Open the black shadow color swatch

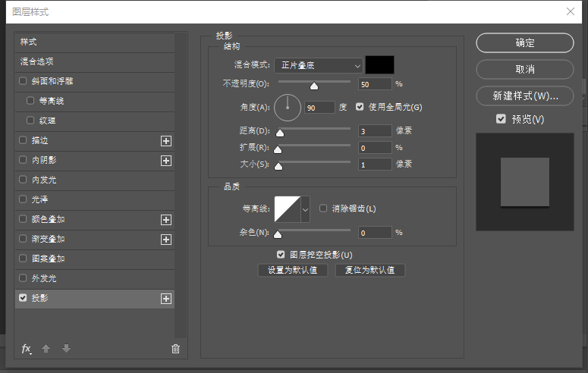(379, 65)
